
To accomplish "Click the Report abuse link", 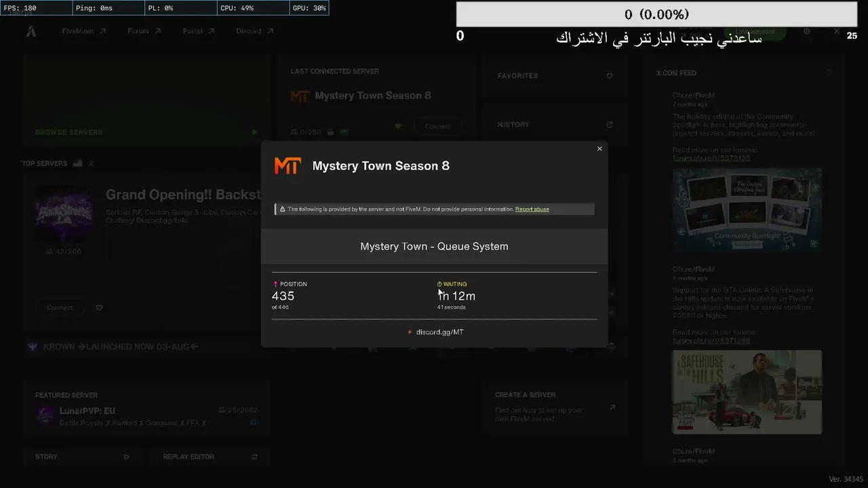I will click(x=532, y=209).
